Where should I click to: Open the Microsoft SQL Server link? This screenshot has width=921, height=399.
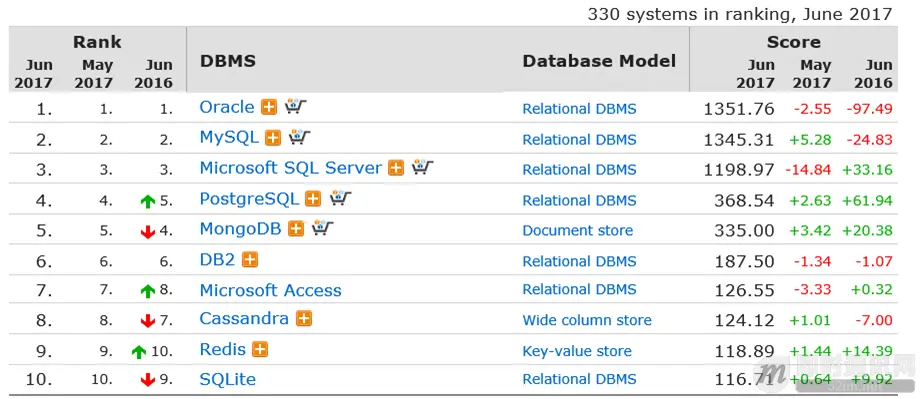coord(291,168)
